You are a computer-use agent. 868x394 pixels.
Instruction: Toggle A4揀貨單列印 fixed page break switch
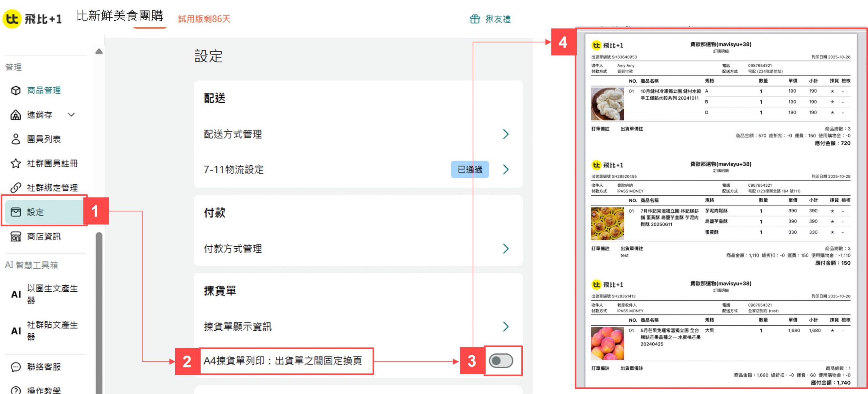(x=501, y=361)
